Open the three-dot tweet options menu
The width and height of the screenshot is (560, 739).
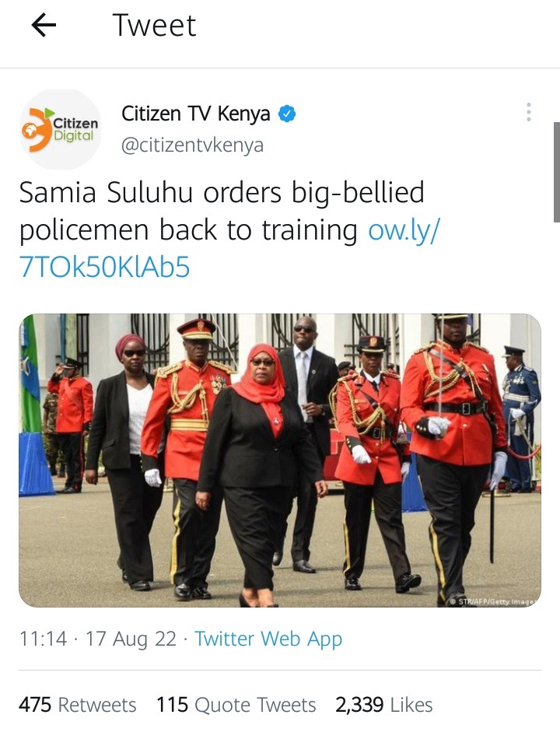click(529, 112)
